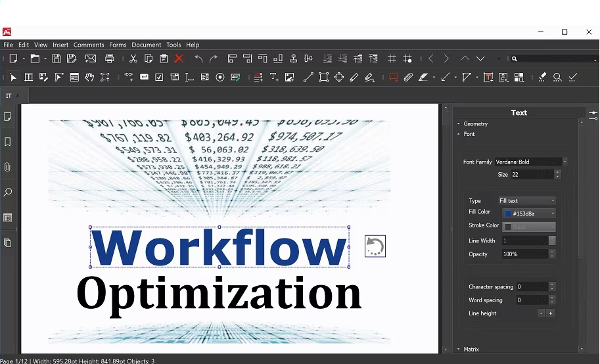This screenshot has width=600, height=364.
Task: Pick the Link tool with the chain icon
Action: click(x=129, y=78)
